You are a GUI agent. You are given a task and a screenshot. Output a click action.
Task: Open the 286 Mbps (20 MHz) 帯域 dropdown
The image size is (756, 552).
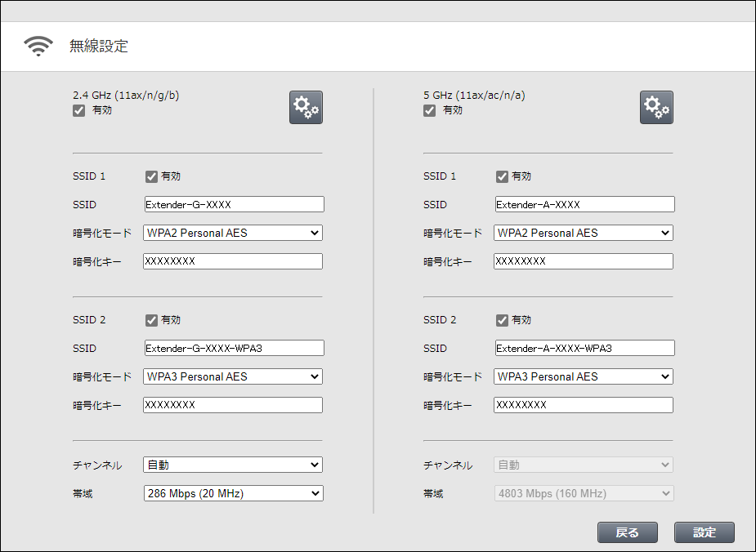pyautogui.click(x=234, y=493)
